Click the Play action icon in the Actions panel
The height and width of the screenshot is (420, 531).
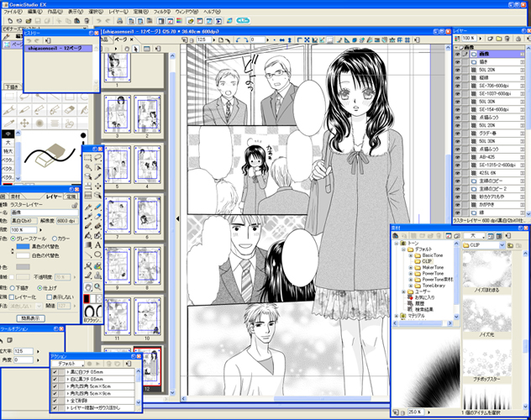[x=98, y=364]
